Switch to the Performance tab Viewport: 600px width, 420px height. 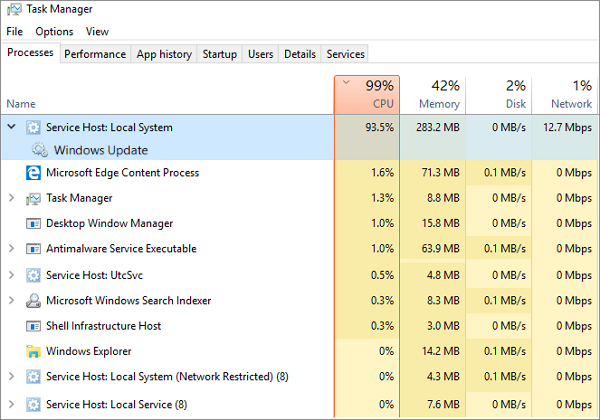pyautogui.click(x=95, y=54)
